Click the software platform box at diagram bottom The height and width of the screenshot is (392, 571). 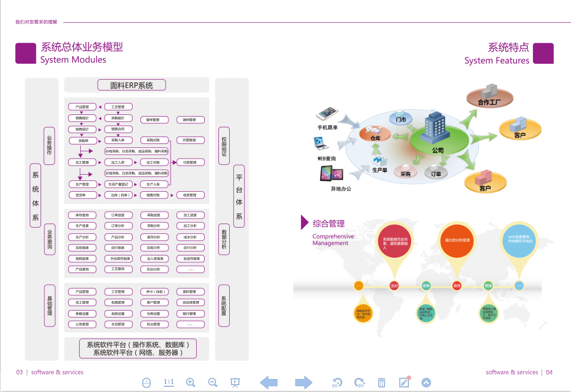[137, 348]
